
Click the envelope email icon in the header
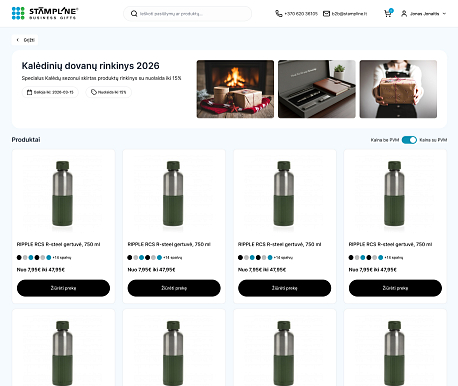point(326,14)
